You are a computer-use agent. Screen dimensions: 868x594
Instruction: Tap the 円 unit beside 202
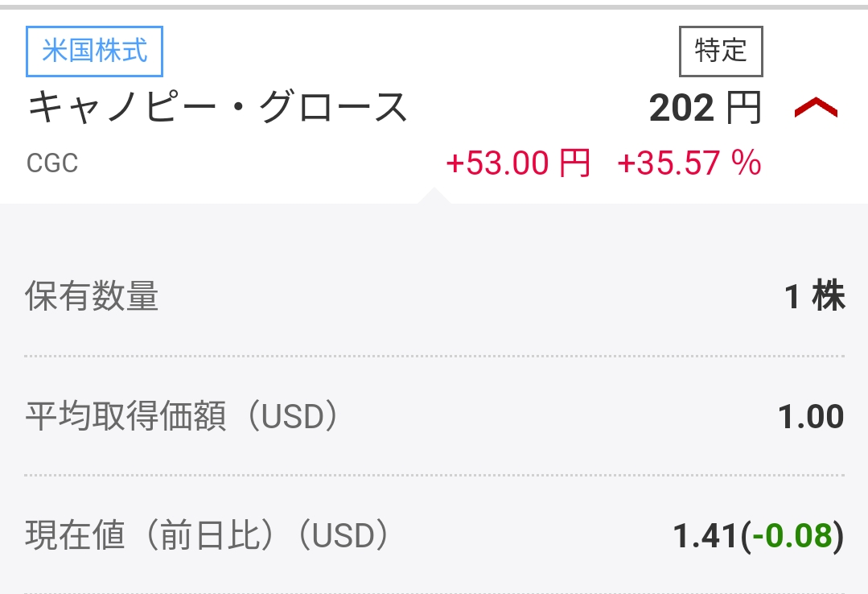(744, 108)
